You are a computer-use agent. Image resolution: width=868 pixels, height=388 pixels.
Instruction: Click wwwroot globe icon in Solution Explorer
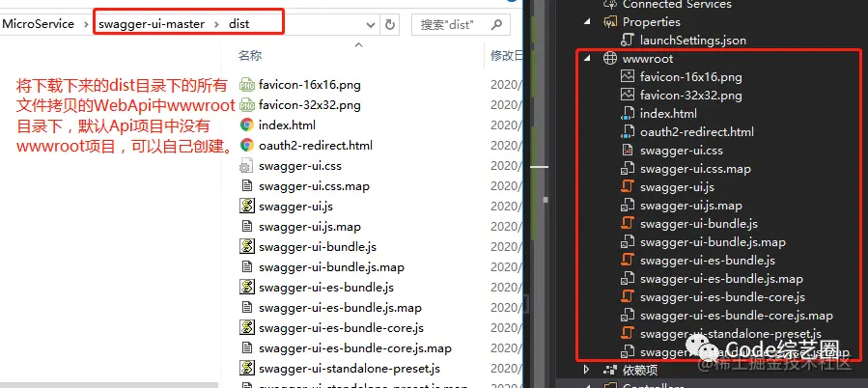609,59
